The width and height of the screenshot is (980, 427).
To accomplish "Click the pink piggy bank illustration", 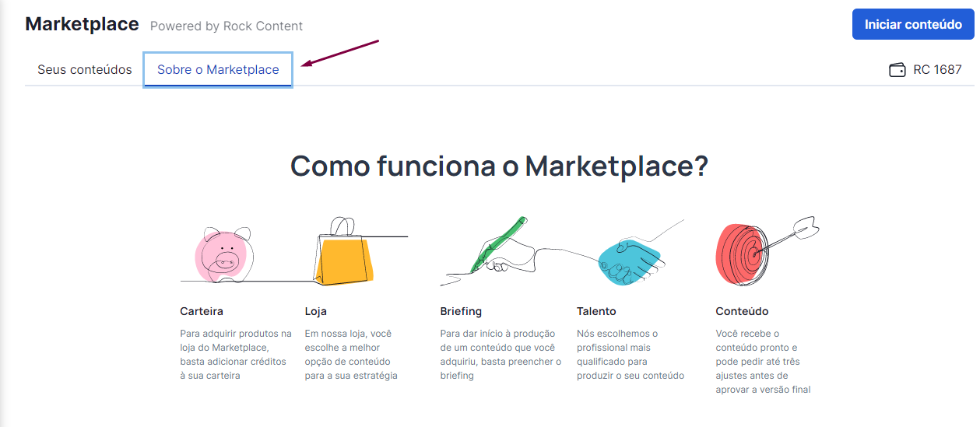I will pyautogui.click(x=223, y=254).
